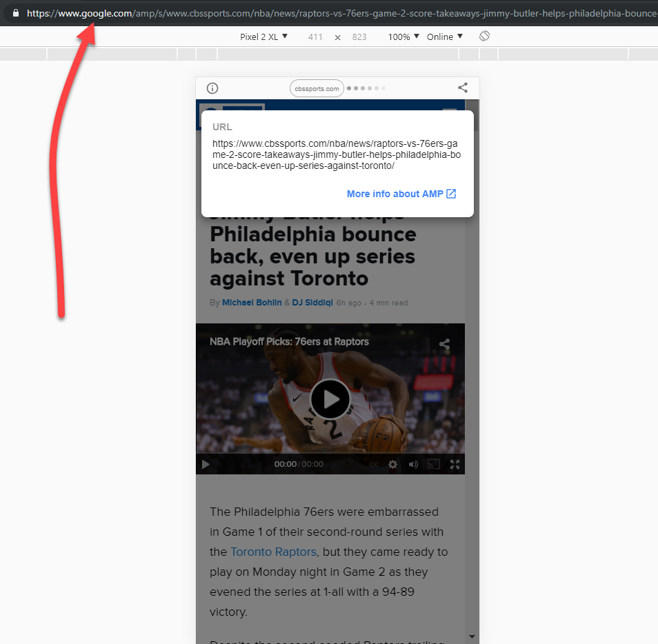Toggle closed captions on the video
Screen dimensions: 658x644
coord(373,464)
